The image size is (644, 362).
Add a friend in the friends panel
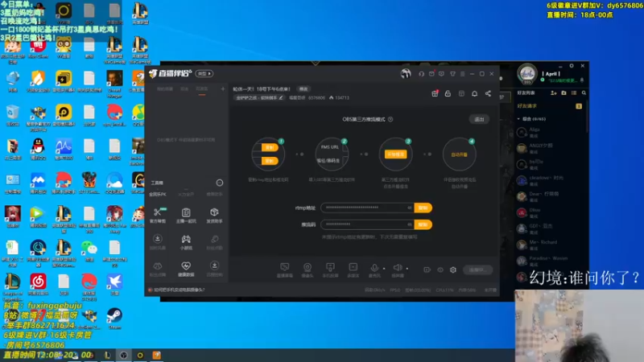click(x=553, y=93)
